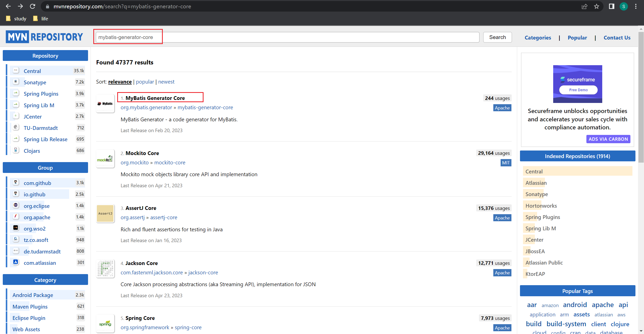Image resolution: width=644 pixels, height=334 pixels.
Task: Click the Sonatype repository icon
Action: click(16, 82)
